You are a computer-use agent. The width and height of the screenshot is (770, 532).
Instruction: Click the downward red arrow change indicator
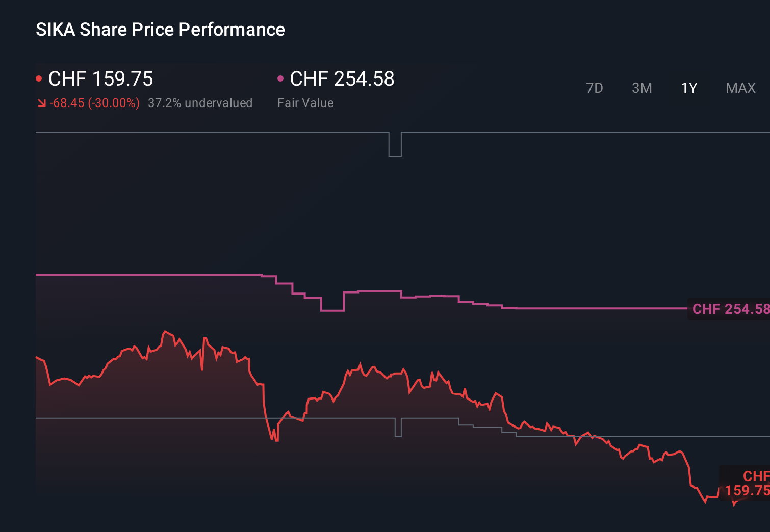[41, 102]
